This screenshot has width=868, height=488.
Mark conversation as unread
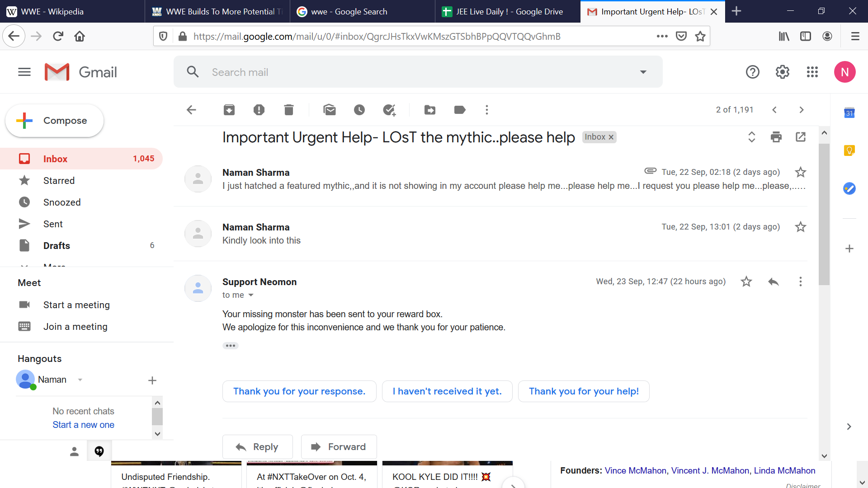[330, 110]
